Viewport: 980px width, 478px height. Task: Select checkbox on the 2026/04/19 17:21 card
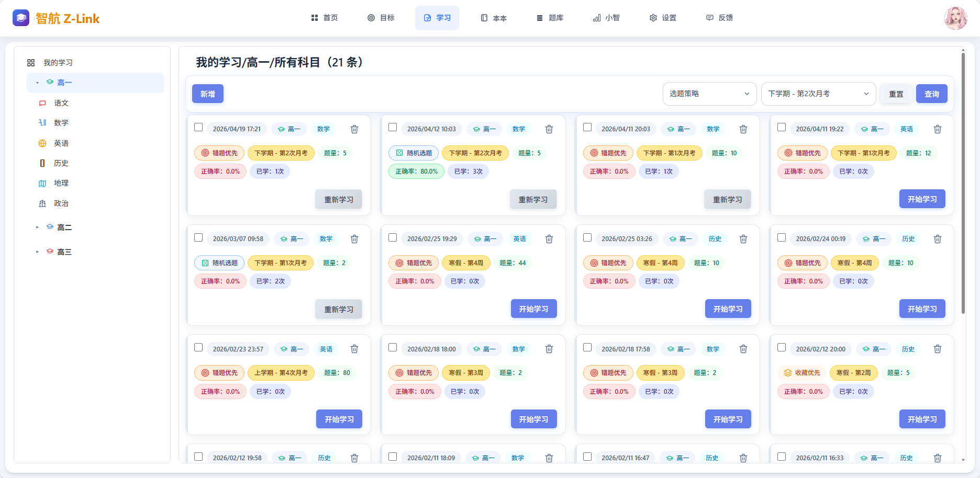(x=198, y=127)
